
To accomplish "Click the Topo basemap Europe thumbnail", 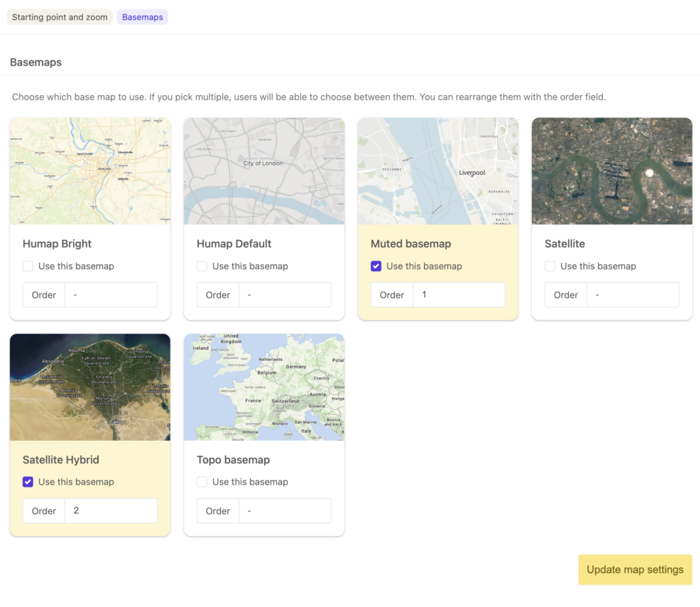I will (264, 387).
